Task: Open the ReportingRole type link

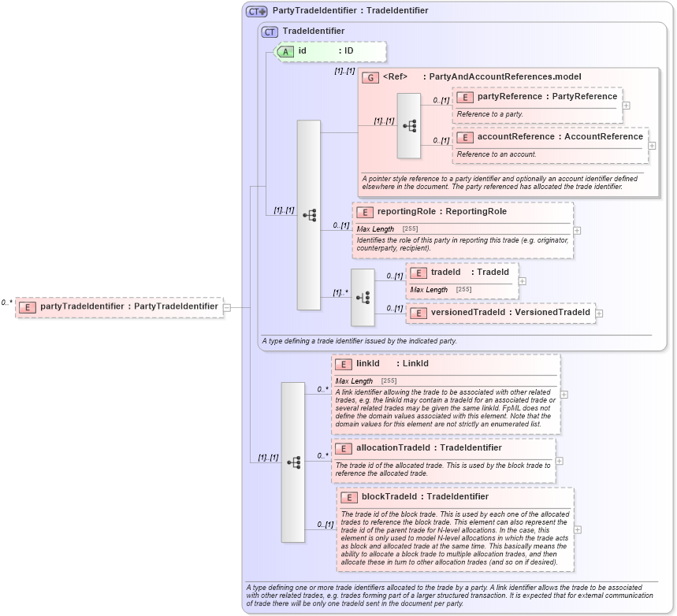Action: point(476,212)
